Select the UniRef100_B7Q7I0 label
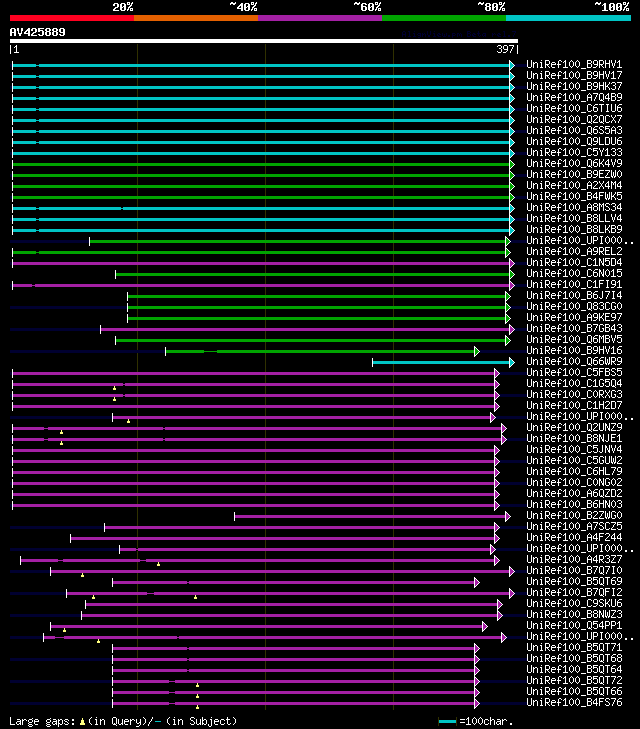The height and width of the screenshot is (729, 640). click(x=574, y=570)
